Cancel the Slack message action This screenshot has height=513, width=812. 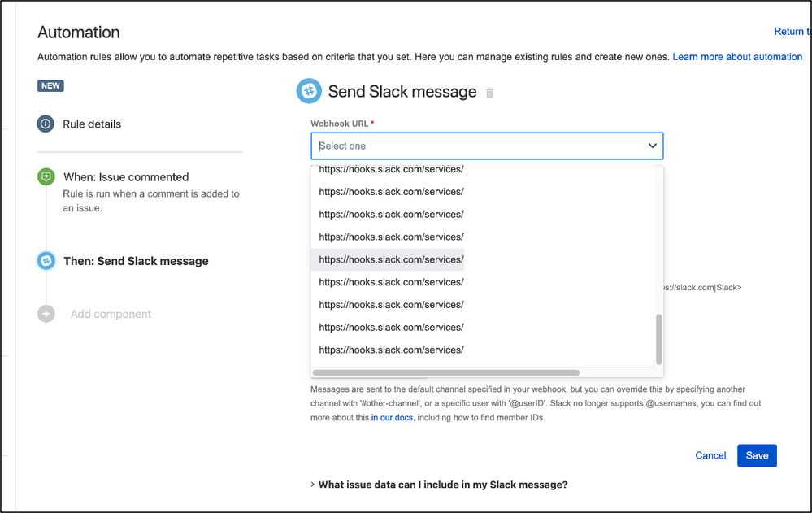[x=710, y=455]
